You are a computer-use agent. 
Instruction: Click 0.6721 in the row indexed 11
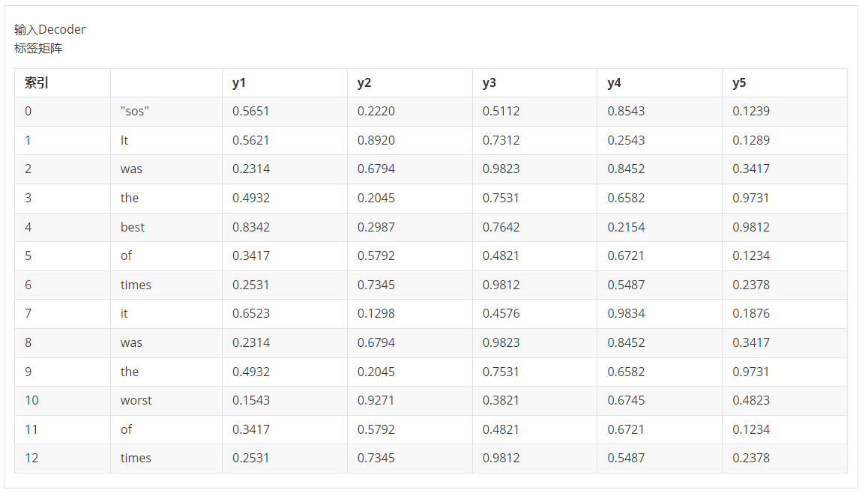click(626, 429)
